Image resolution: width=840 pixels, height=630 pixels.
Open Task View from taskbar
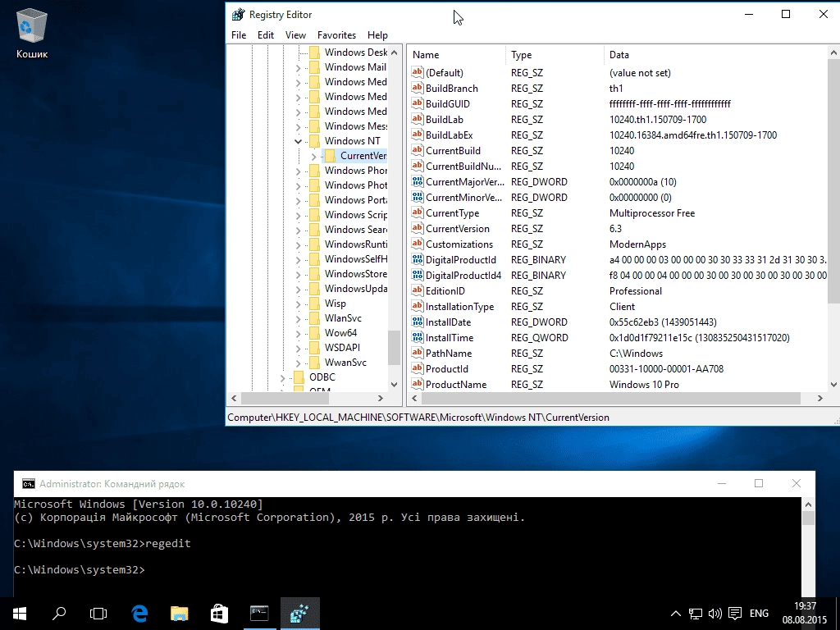(98, 614)
